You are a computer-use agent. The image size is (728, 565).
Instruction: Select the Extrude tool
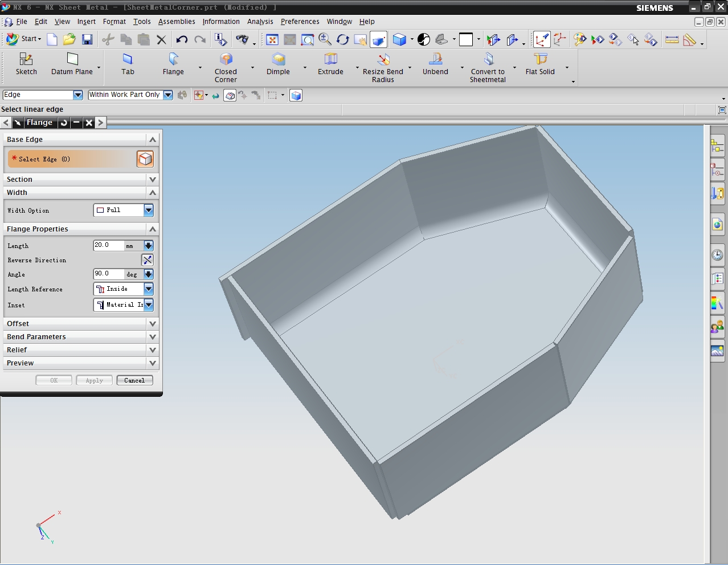(x=330, y=64)
